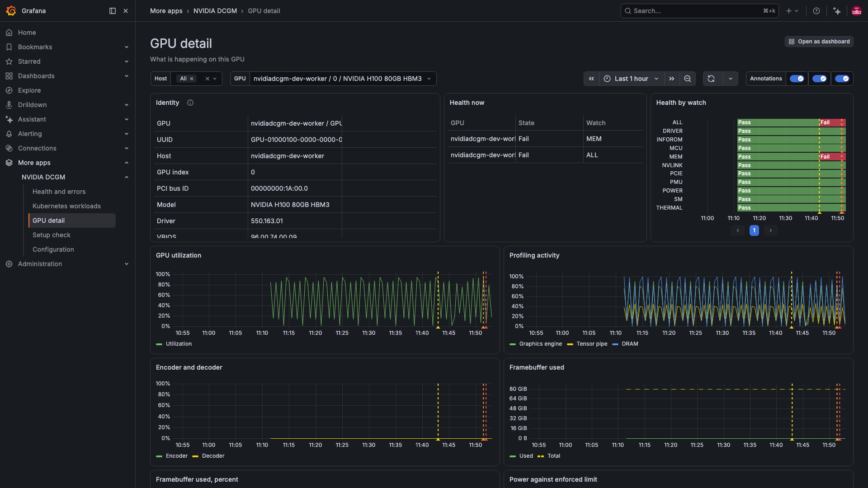
Task: Focus the Search input field
Action: click(x=699, y=11)
